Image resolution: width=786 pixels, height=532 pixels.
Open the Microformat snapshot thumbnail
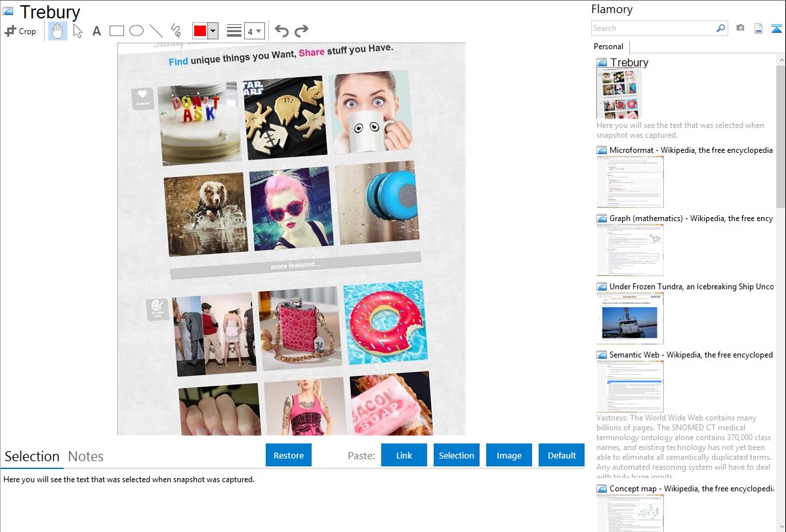630,182
